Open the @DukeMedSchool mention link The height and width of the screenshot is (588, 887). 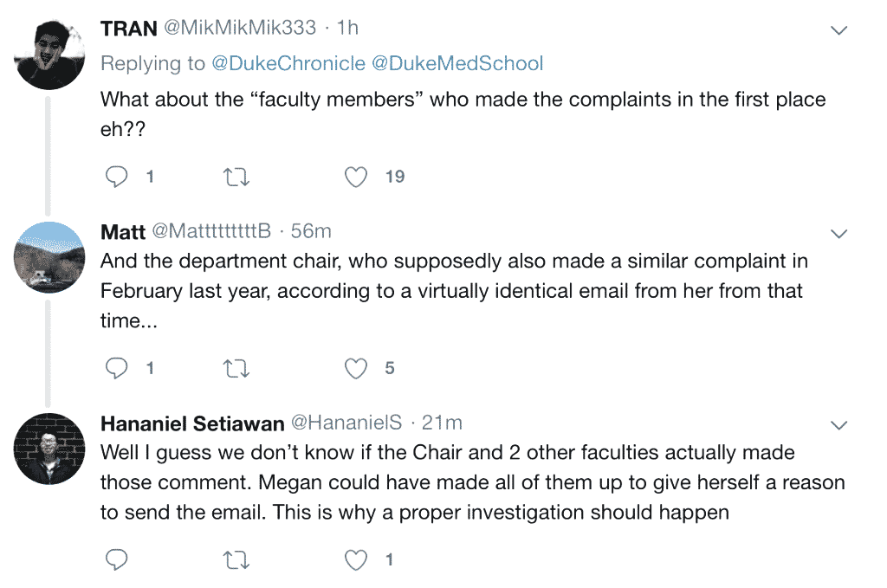(457, 63)
